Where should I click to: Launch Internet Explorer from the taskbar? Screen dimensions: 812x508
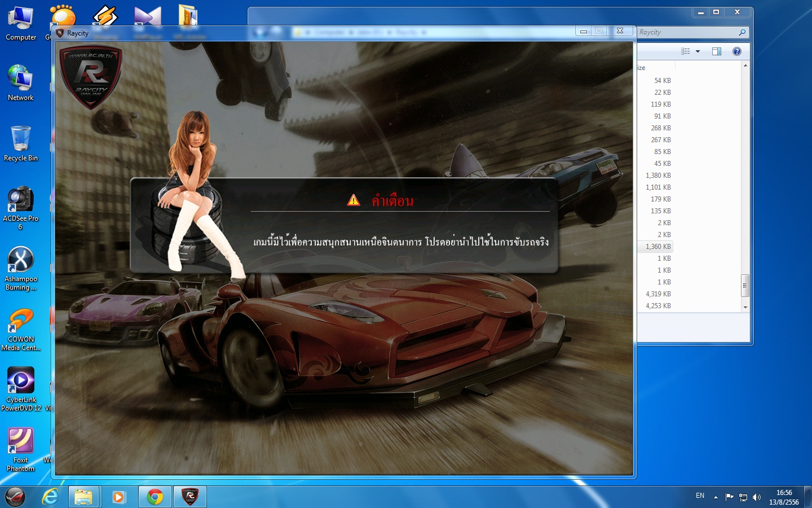tap(50, 497)
